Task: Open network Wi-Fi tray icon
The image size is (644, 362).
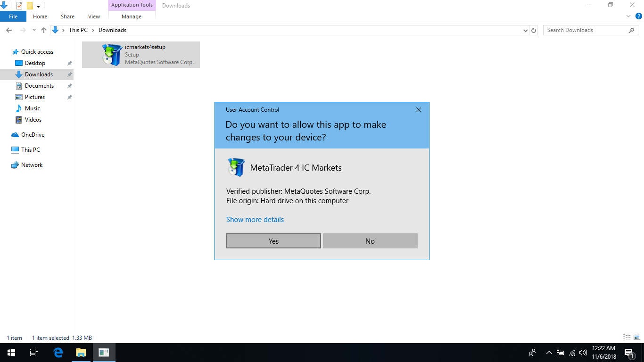Action: coord(572,353)
